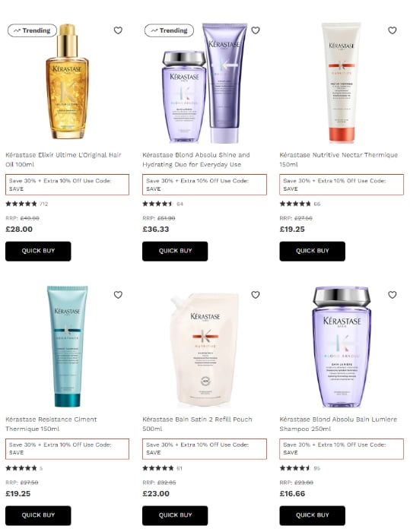Quick buy Blond Absolu Bain Lumiere Shampoo

pos(312,515)
